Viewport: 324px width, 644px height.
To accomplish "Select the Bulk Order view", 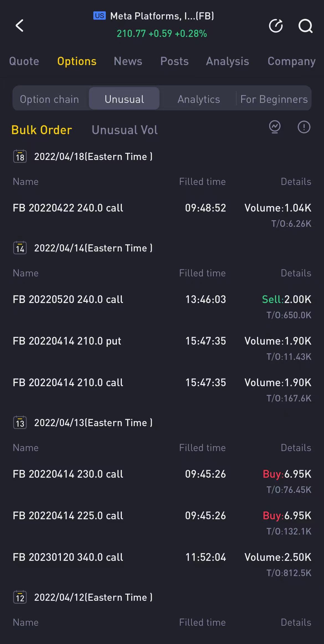I will coord(42,130).
